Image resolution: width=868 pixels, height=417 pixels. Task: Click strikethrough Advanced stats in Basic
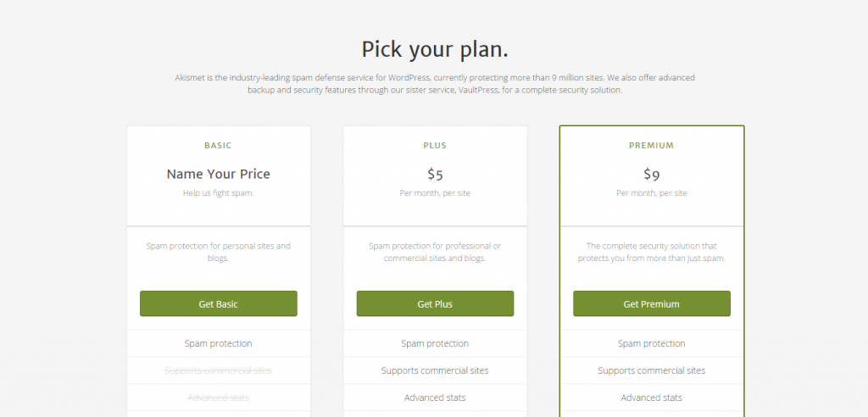click(x=218, y=398)
